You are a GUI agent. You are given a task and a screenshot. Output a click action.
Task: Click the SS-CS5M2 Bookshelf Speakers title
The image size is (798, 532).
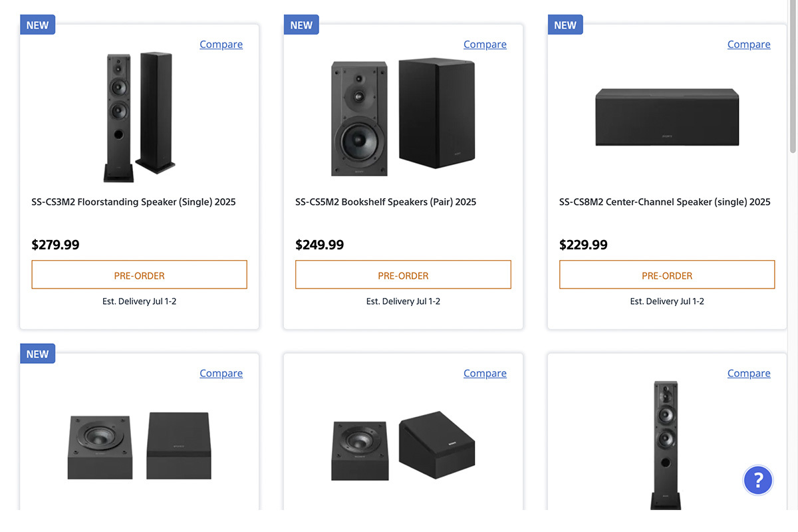click(x=386, y=202)
